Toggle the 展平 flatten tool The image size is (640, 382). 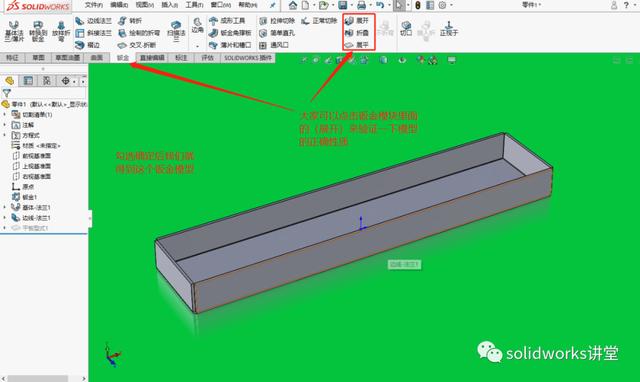click(x=357, y=45)
